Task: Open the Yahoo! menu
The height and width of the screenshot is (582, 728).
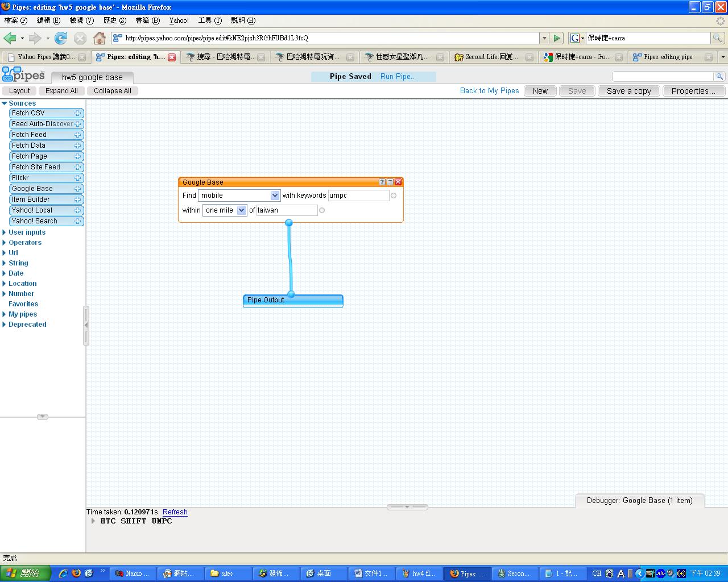Action: [x=179, y=20]
